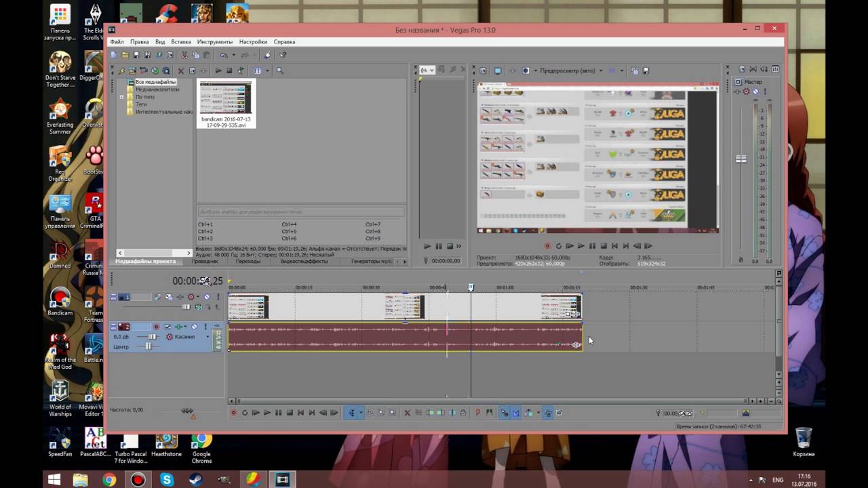868x488 pixels.
Task: Open the Предпросмотр (авто) quality dropdown
Action: click(600, 70)
